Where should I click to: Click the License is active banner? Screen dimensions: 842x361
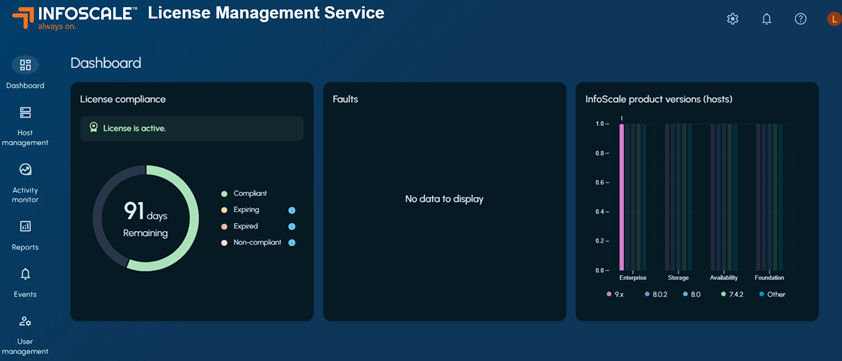point(192,128)
